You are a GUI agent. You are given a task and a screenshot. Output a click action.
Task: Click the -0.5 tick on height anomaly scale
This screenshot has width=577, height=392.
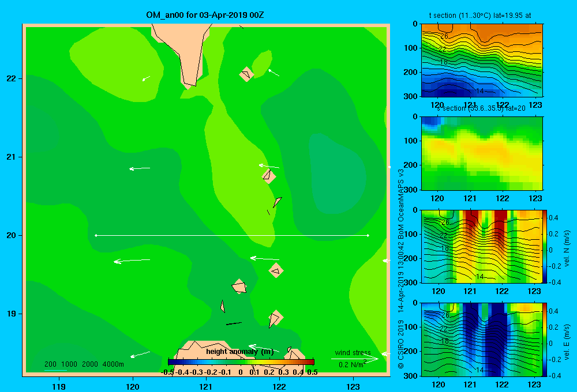pos(167,372)
